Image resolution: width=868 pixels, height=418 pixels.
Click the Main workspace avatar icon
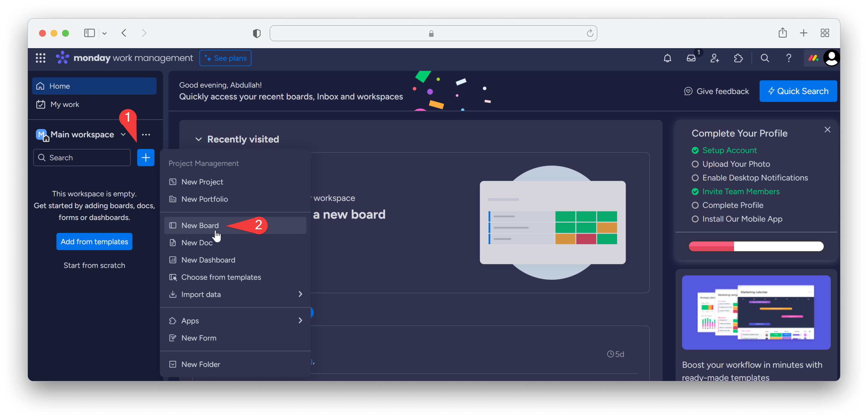[x=42, y=135]
